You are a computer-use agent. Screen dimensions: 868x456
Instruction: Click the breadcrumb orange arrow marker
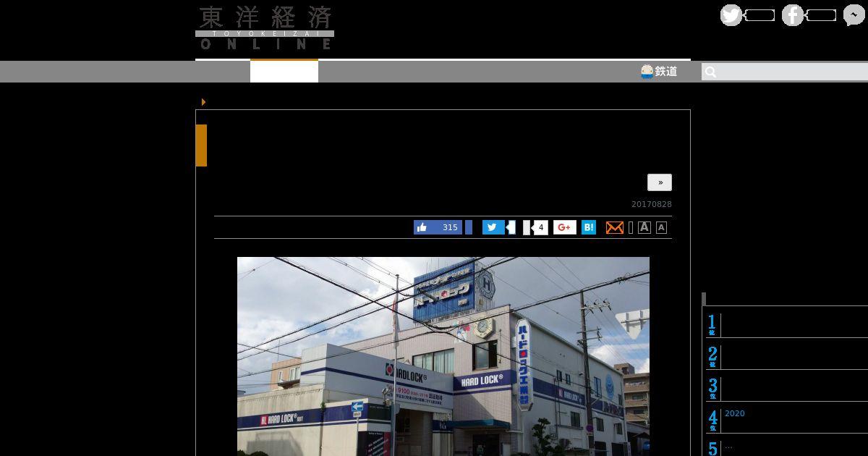pyautogui.click(x=204, y=102)
